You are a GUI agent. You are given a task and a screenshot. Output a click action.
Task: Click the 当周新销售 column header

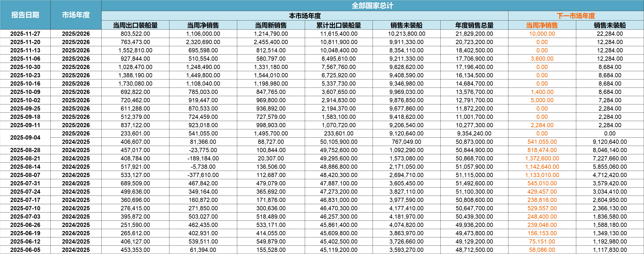pos(271,25)
